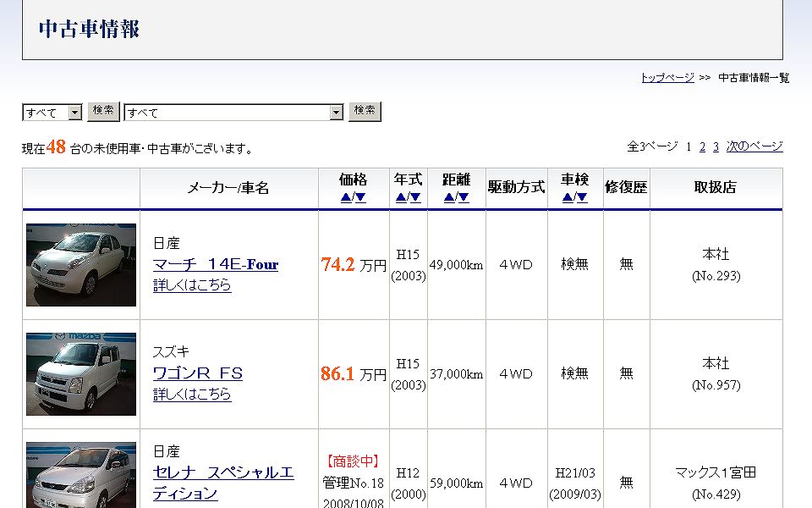812x508 pixels.
Task: View Nissan March car photo
Action: click(81, 265)
